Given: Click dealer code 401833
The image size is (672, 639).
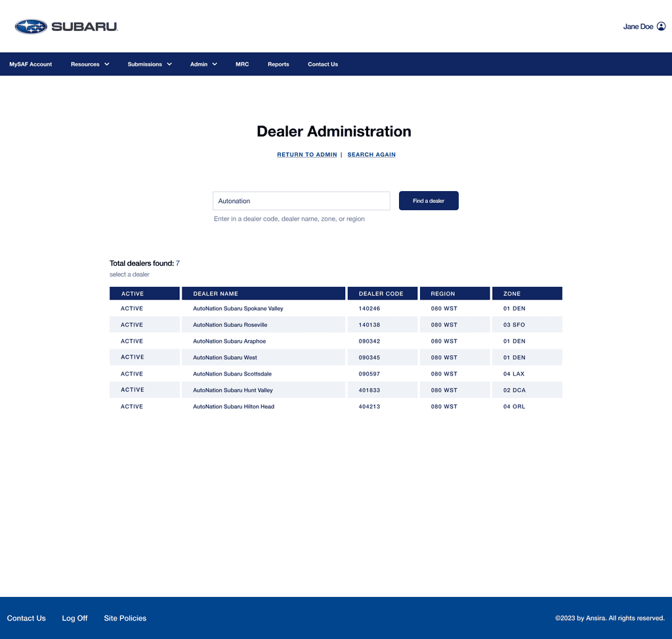Looking at the screenshot, I should [x=369, y=390].
